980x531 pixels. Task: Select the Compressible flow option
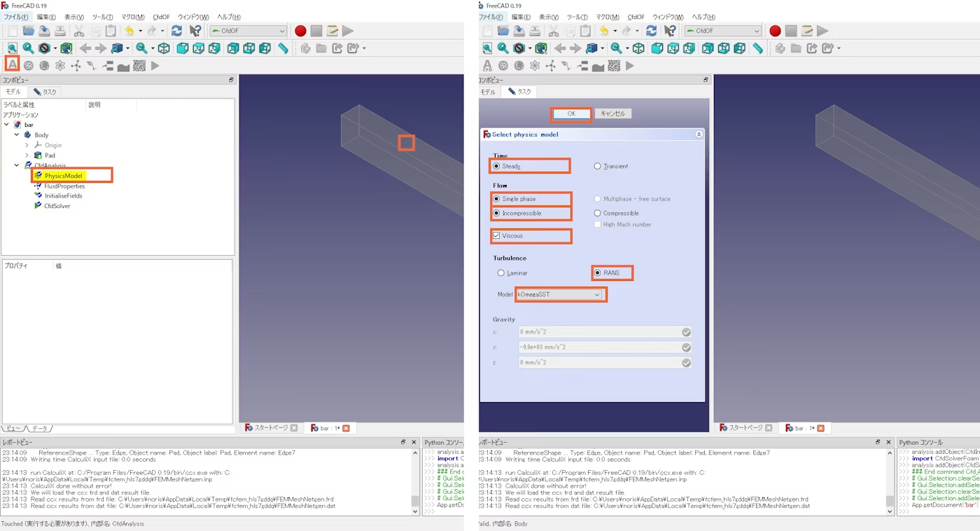click(x=597, y=213)
